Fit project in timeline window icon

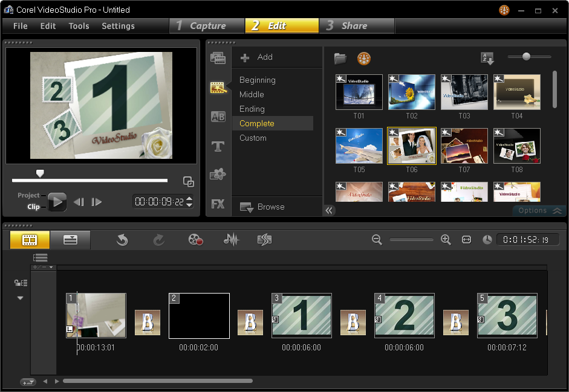pos(466,240)
